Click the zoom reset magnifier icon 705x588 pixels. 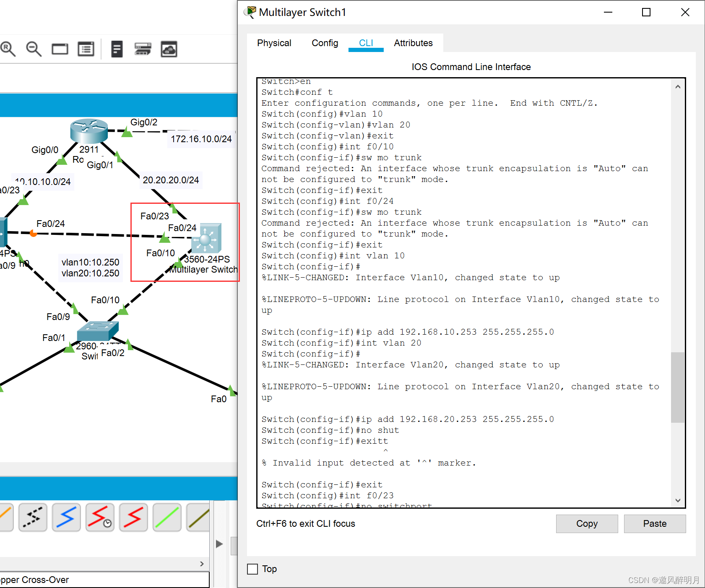click(8, 49)
